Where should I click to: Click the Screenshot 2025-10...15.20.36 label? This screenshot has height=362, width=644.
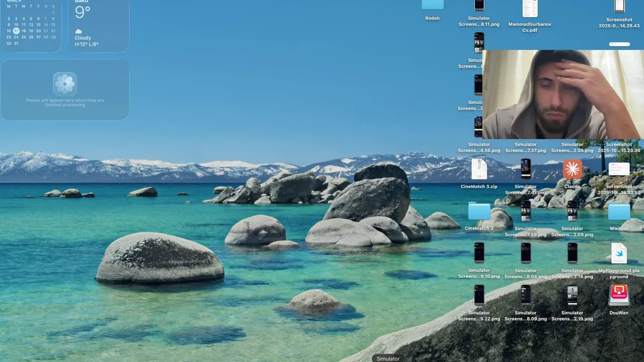(x=619, y=147)
